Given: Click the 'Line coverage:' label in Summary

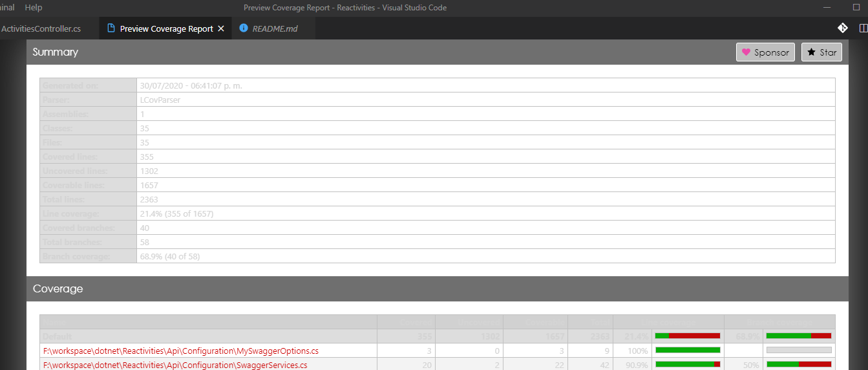Looking at the screenshot, I should pyautogui.click(x=70, y=213).
